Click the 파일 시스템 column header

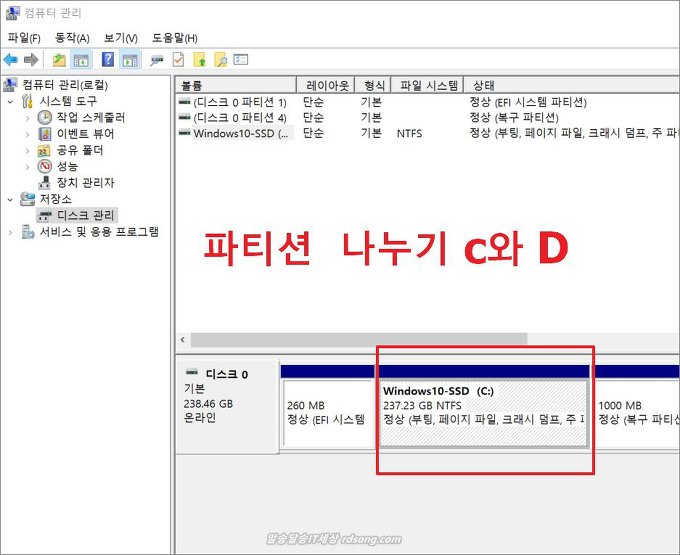click(x=428, y=86)
